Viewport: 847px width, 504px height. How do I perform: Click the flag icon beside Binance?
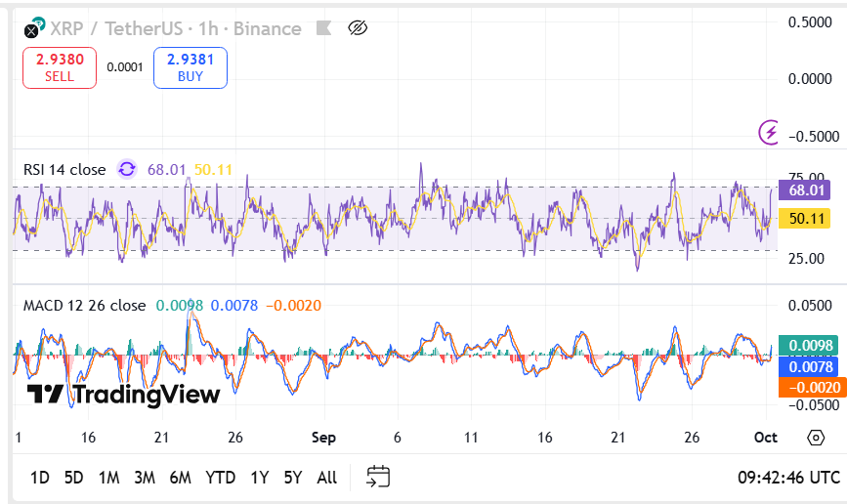point(323,28)
